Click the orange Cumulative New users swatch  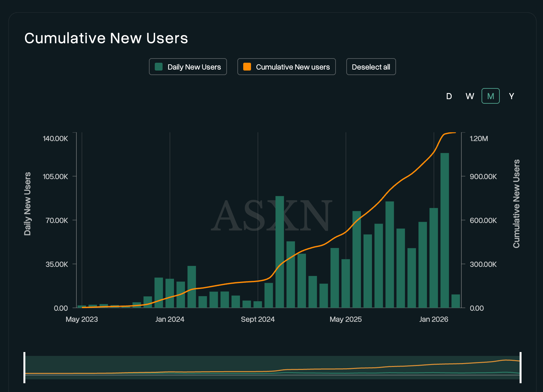(247, 67)
